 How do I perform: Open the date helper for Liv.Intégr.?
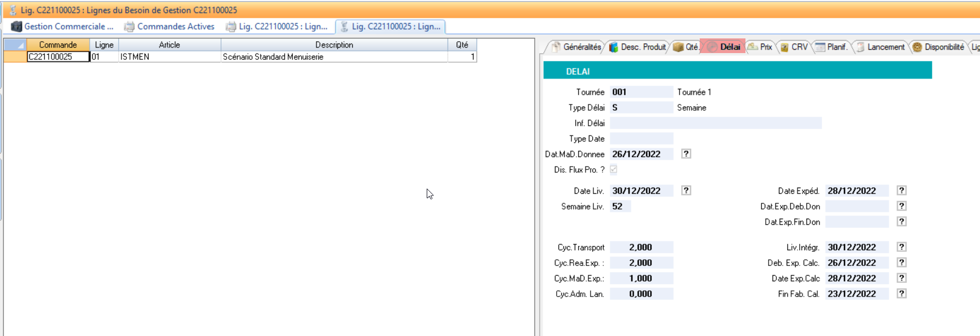coord(901,247)
